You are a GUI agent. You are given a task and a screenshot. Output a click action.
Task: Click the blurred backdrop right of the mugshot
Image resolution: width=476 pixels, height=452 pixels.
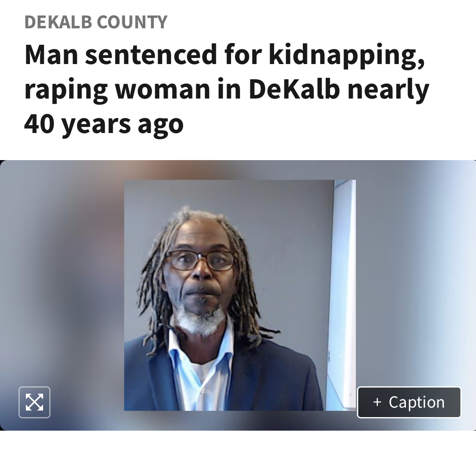pyautogui.click(x=416, y=273)
